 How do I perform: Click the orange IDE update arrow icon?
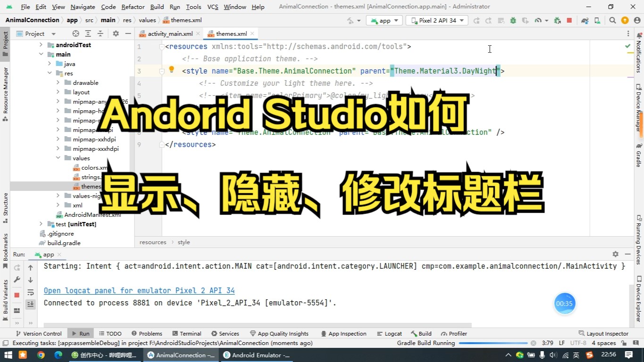pos(625,20)
